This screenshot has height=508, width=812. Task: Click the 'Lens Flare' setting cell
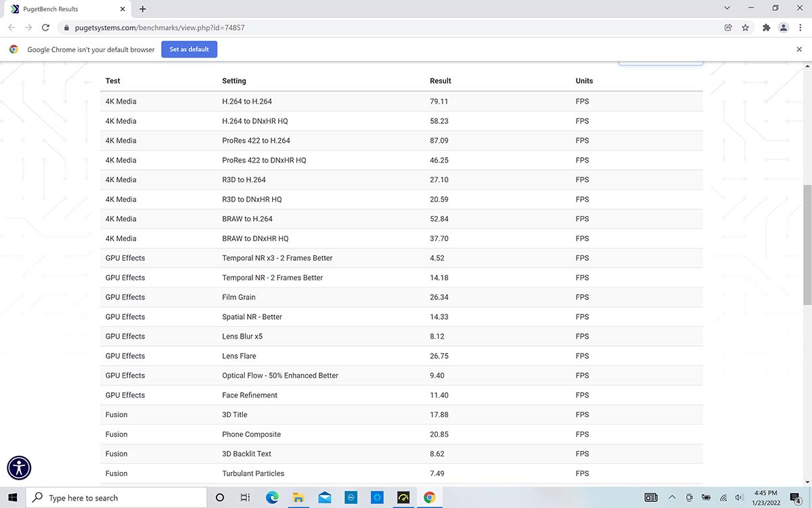pyautogui.click(x=239, y=356)
